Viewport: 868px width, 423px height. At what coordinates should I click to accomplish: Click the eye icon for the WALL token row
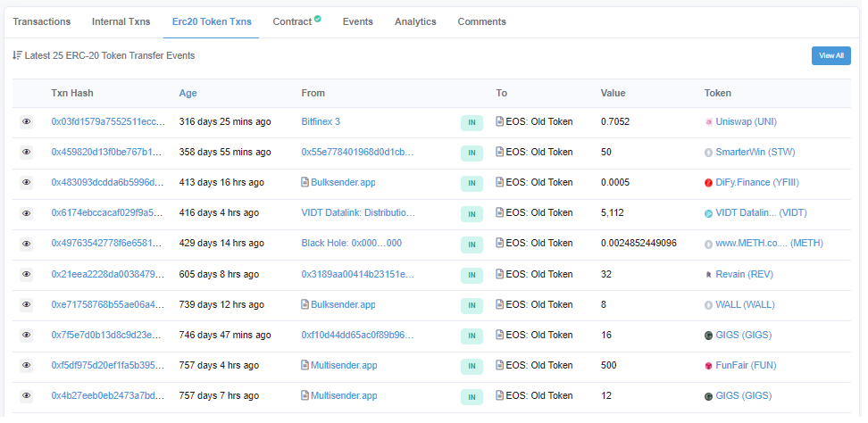tap(27, 304)
